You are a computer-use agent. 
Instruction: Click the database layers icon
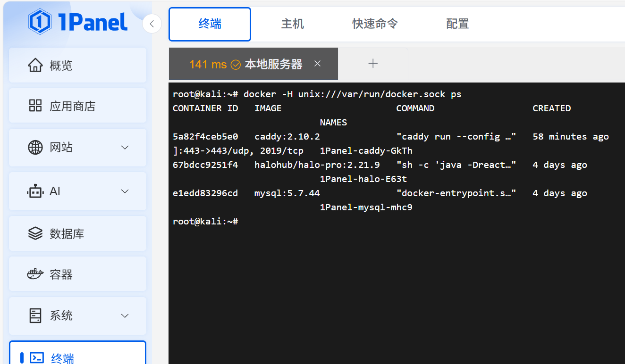[35, 233]
